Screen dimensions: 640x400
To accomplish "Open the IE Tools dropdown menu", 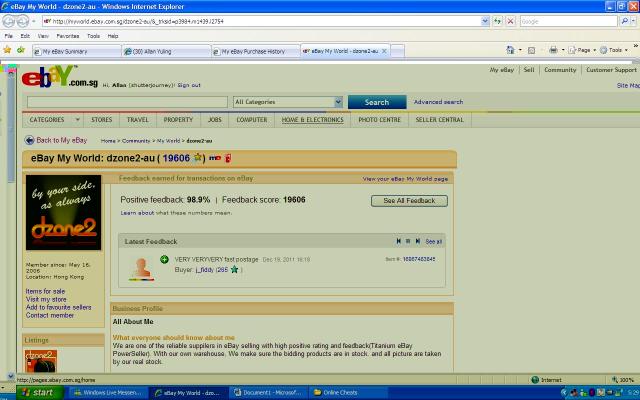I will click(615, 50).
